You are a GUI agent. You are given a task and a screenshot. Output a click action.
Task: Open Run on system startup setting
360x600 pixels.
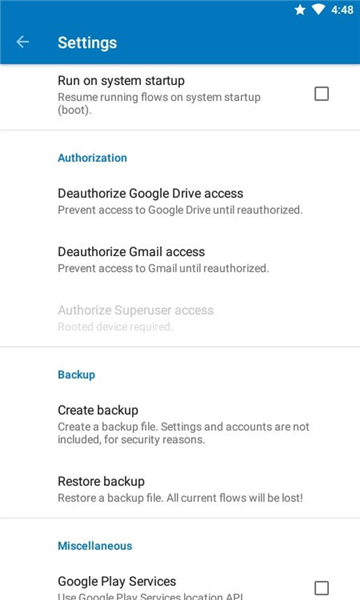(x=180, y=95)
